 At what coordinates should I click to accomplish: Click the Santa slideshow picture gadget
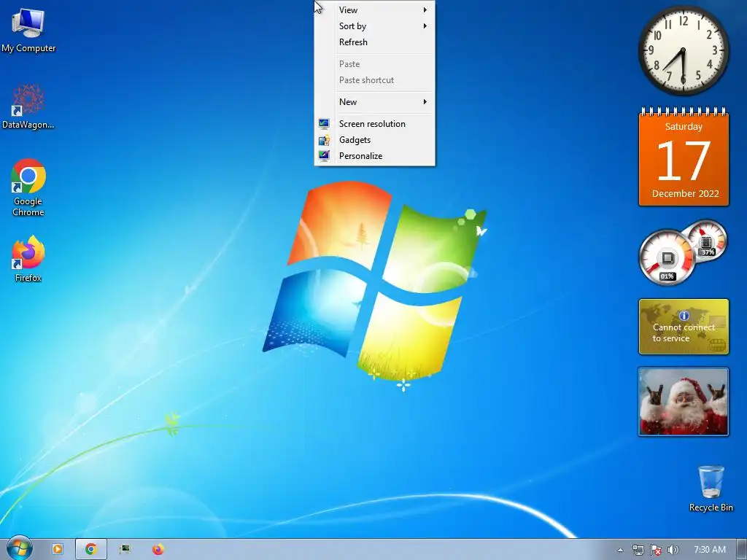point(684,402)
